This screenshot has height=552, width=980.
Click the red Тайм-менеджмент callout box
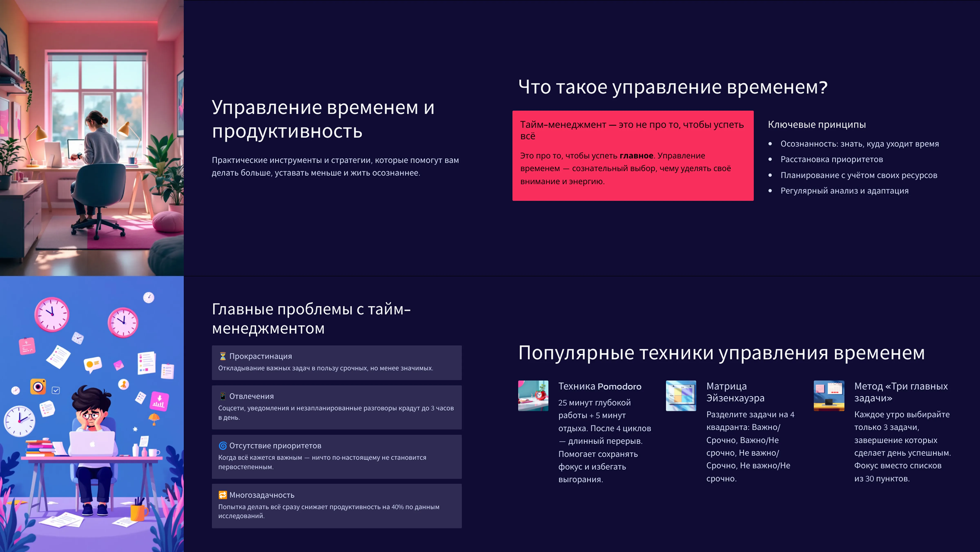pyautogui.click(x=632, y=156)
